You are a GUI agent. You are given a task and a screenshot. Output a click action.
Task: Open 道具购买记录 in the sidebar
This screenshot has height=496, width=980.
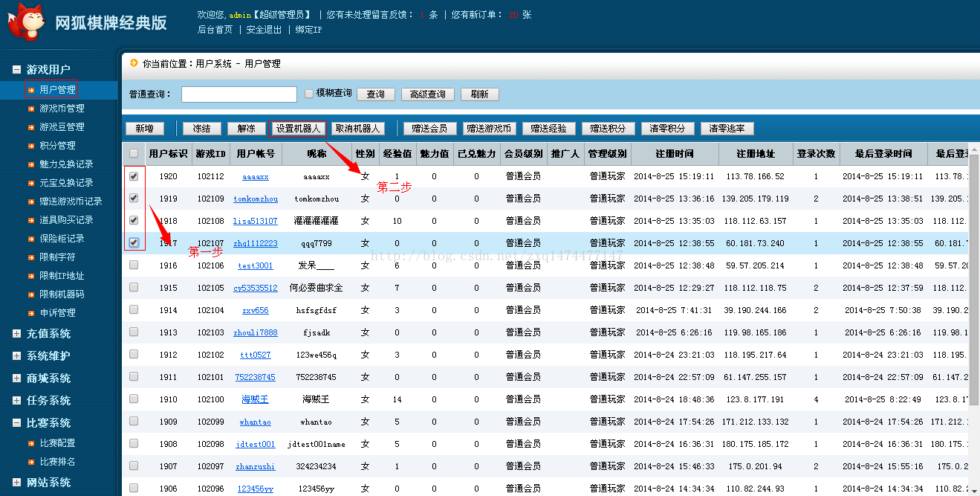tap(66, 220)
